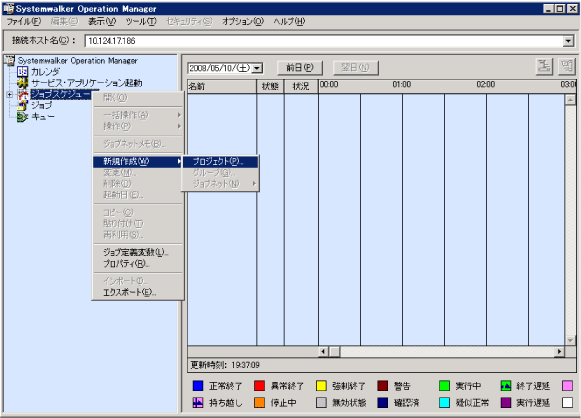Open the ツール(T) menu
The image size is (581, 418).
(141, 21)
